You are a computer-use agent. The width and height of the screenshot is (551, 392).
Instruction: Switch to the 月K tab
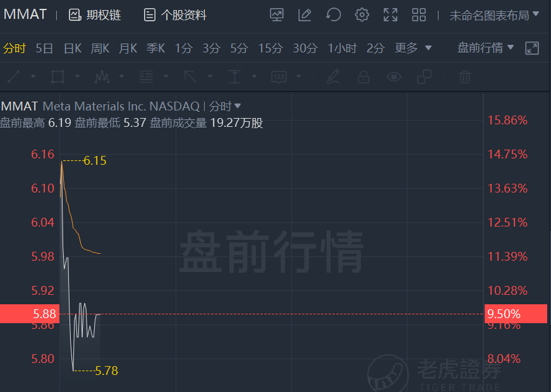click(x=128, y=48)
